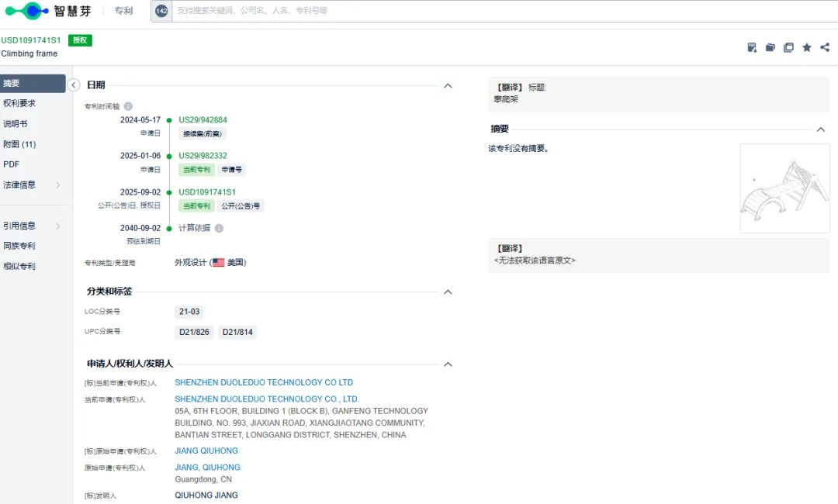Click the translated title 攀爬架
Screen dimensions: 838x504
[506, 99]
